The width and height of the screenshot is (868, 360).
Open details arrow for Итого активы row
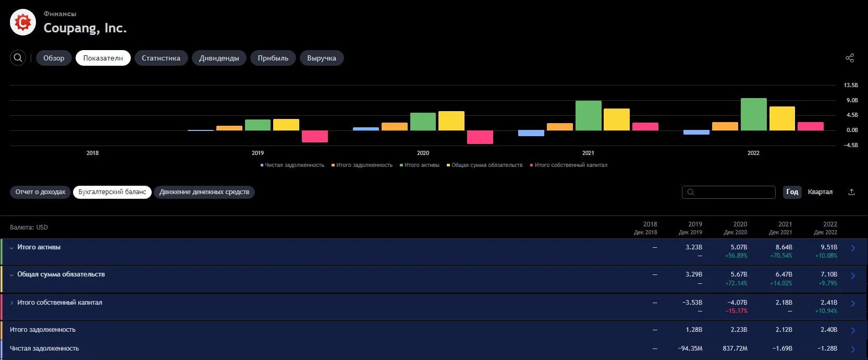[x=853, y=248]
